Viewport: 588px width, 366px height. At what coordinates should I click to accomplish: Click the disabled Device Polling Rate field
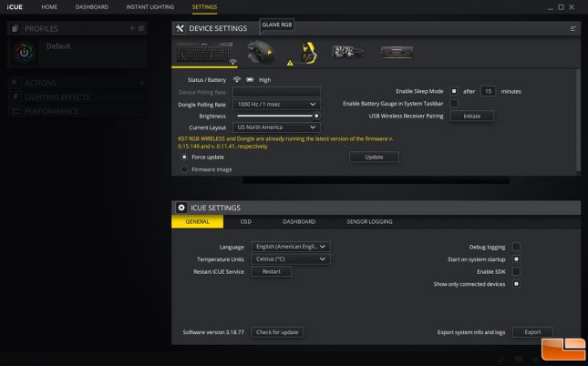[276, 92]
